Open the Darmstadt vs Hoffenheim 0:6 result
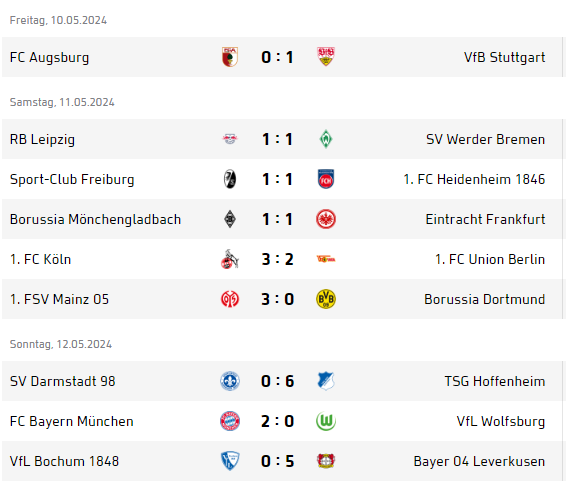The image size is (566, 490). tap(277, 381)
